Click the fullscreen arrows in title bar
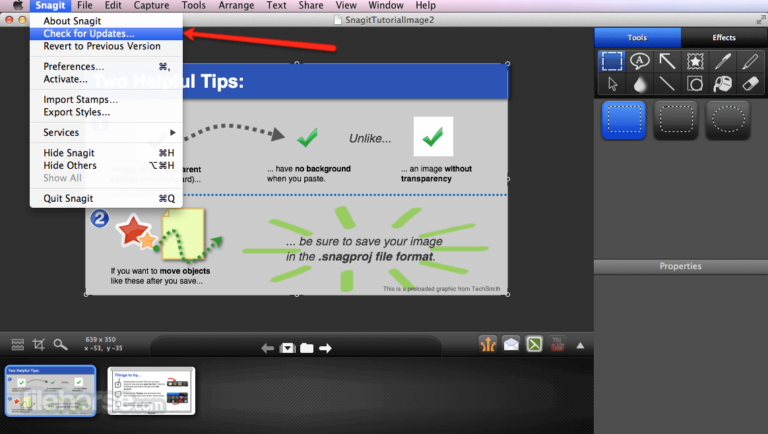The image size is (768, 434). (x=761, y=20)
